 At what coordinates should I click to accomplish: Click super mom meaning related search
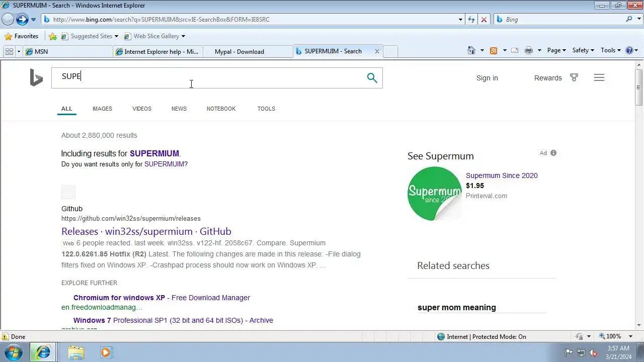click(457, 307)
